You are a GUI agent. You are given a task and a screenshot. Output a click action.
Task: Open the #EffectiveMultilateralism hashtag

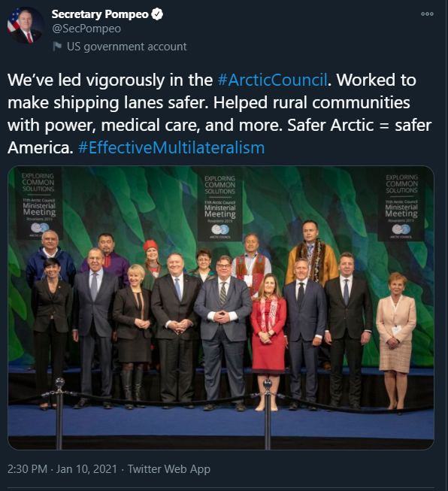[171, 147]
